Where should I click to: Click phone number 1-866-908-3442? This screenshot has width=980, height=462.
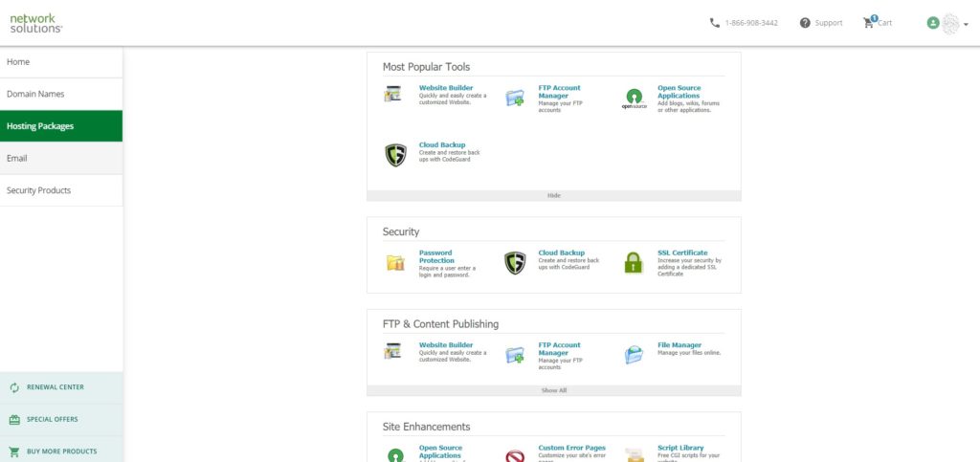point(751,23)
